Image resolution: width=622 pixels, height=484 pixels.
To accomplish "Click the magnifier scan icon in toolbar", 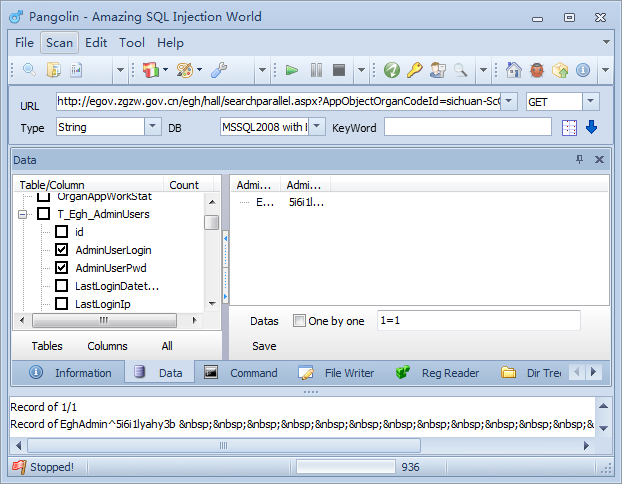I will click(x=29, y=70).
